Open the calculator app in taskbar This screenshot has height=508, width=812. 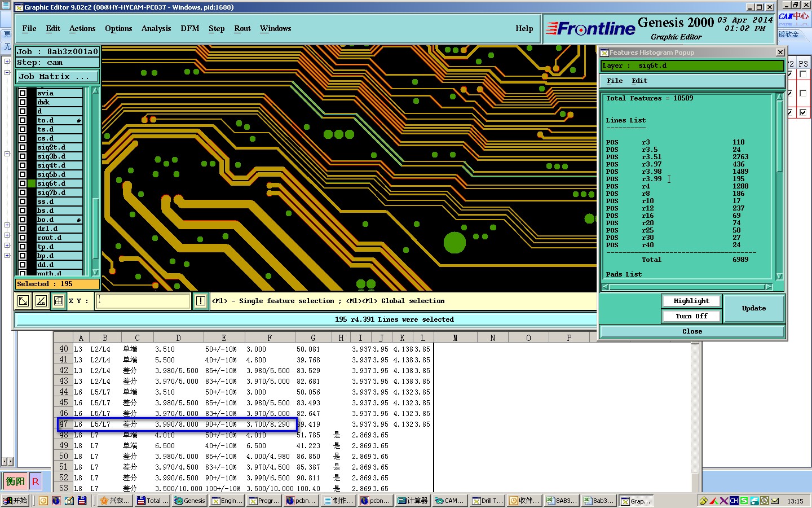(413, 501)
